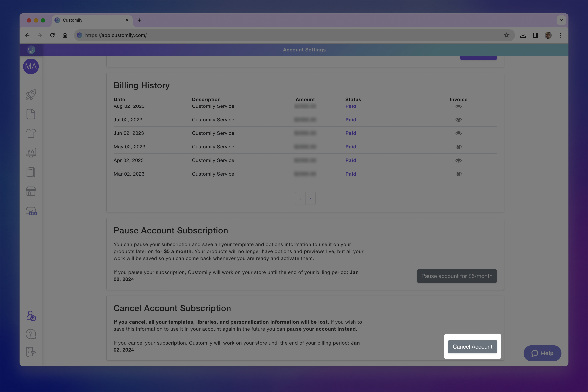The width and height of the screenshot is (588, 392).
Task: View invoice for Mar 02, 2023
Action: (459, 174)
